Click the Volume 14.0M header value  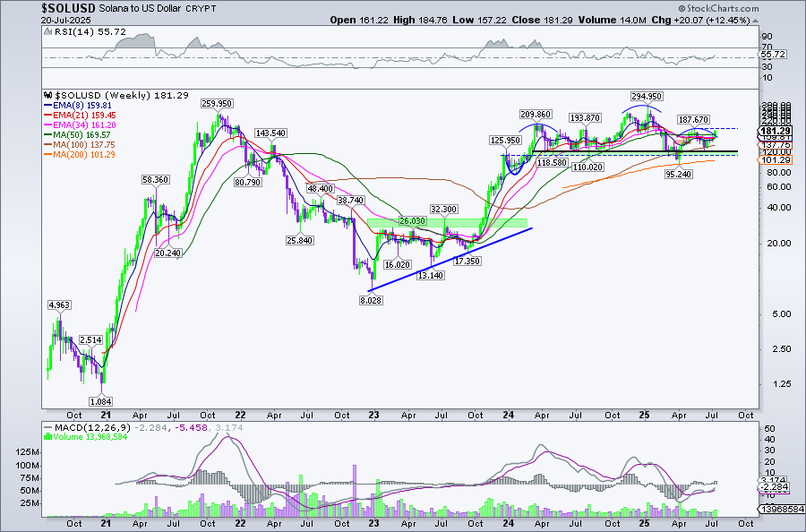coord(613,20)
